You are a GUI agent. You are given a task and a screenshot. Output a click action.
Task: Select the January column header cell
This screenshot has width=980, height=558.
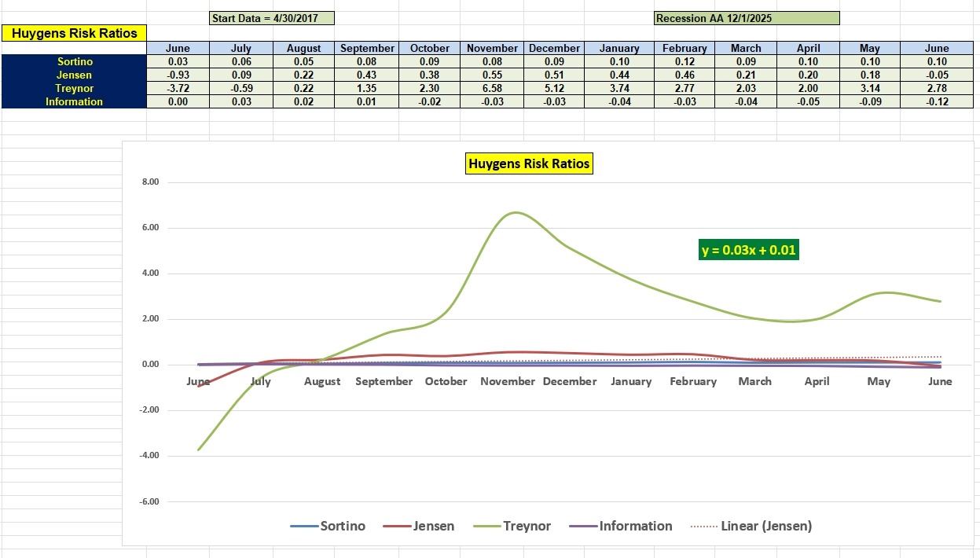(619, 48)
